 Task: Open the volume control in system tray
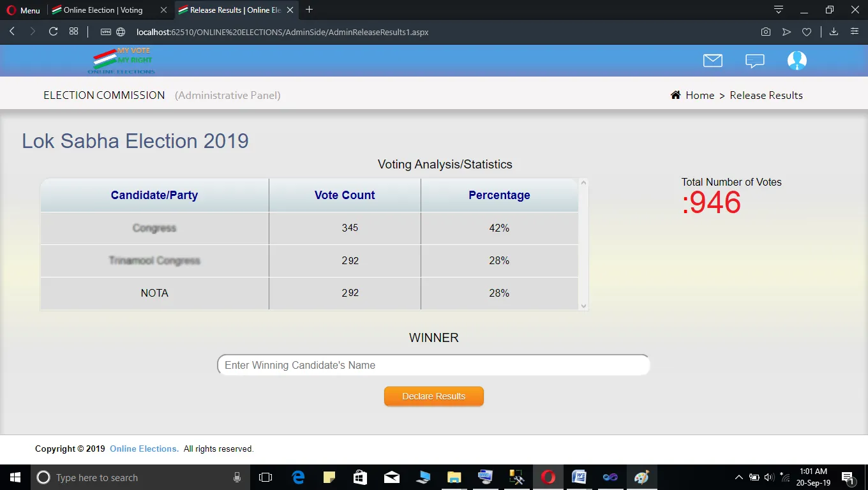pyautogui.click(x=768, y=477)
